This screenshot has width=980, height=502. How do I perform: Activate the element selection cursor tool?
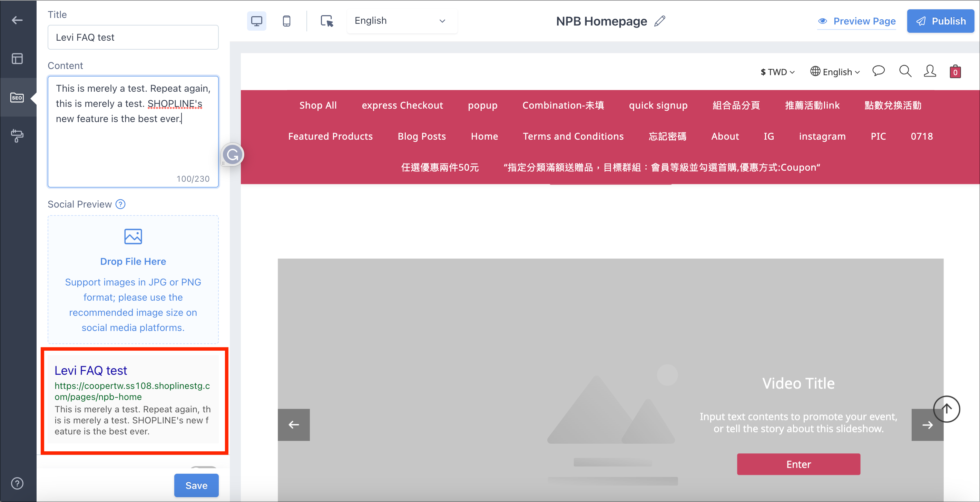(x=327, y=21)
